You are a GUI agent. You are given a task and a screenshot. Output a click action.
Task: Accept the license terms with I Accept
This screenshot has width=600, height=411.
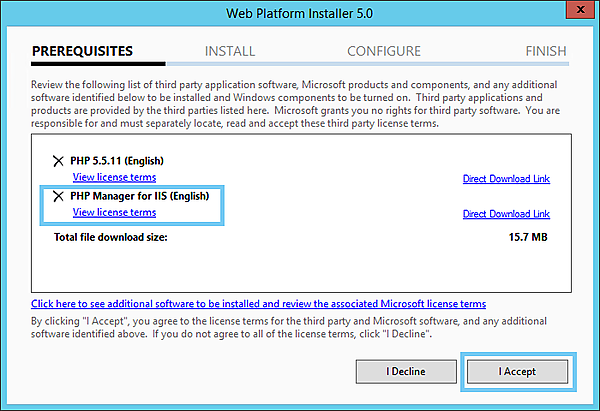[517, 371]
